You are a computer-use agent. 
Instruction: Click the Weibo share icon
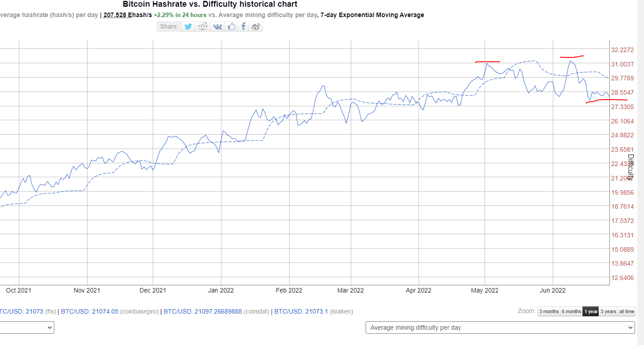click(256, 26)
